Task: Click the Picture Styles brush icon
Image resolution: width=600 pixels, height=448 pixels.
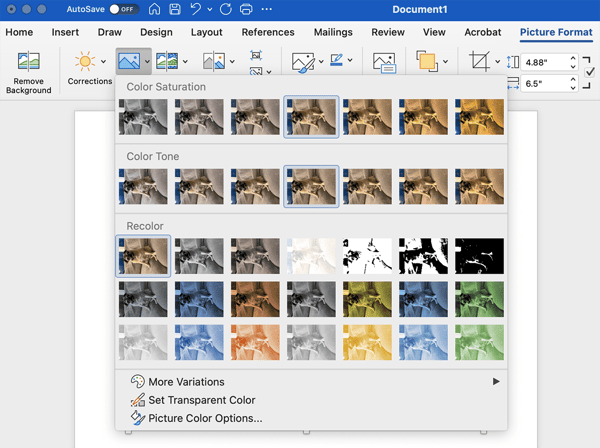Action: click(x=303, y=62)
